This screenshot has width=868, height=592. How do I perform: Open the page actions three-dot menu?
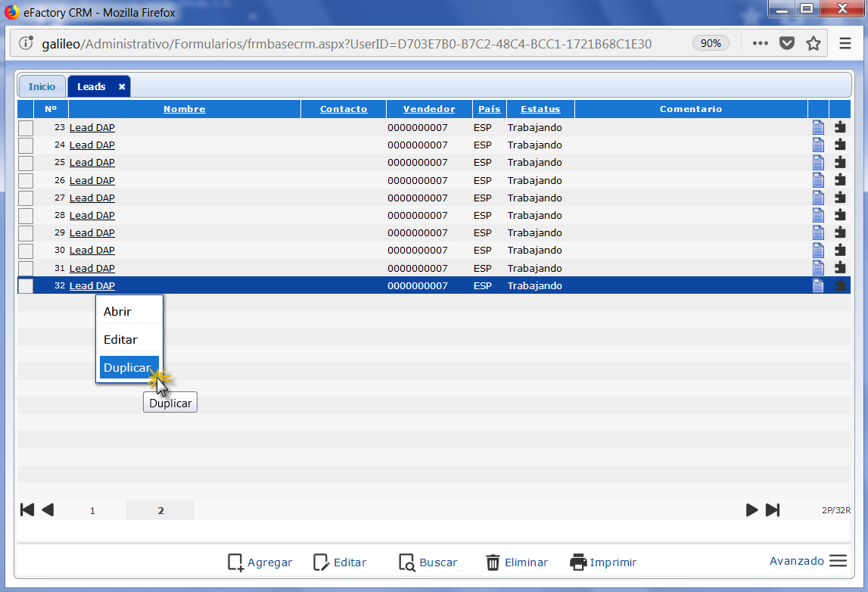(x=760, y=43)
